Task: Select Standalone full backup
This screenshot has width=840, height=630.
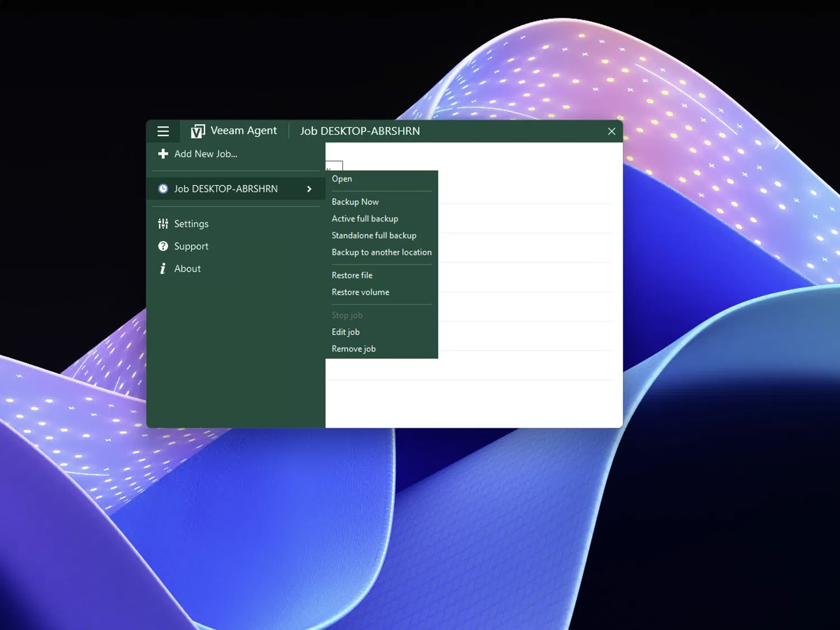Action: (374, 235)
